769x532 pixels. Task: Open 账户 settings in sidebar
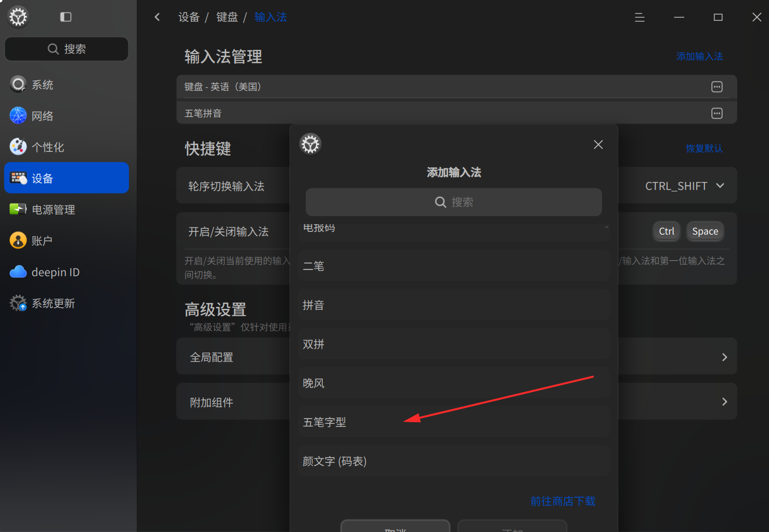[67, 241]
